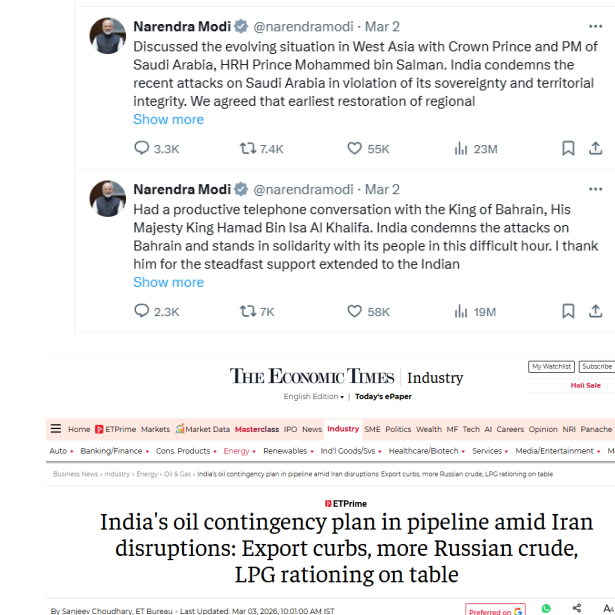
Task: Share the Saudi Arabia tweet
Action: coord(596,148)
